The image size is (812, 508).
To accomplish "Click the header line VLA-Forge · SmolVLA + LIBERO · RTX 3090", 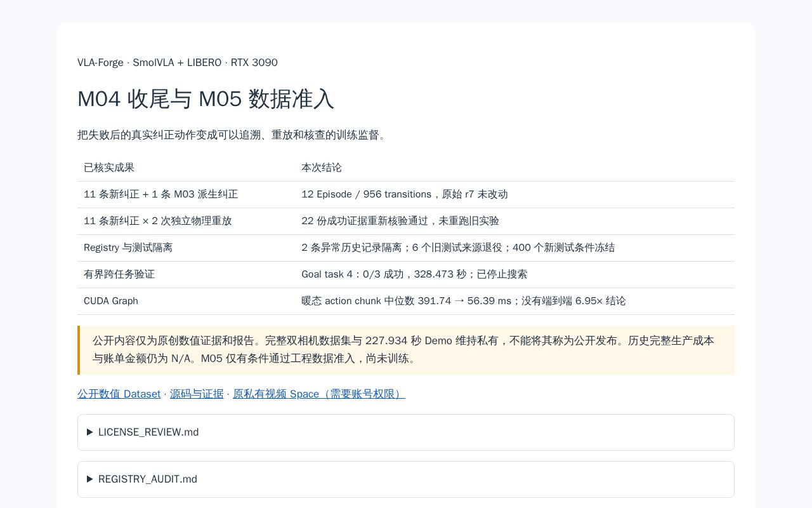I will 178,62.
